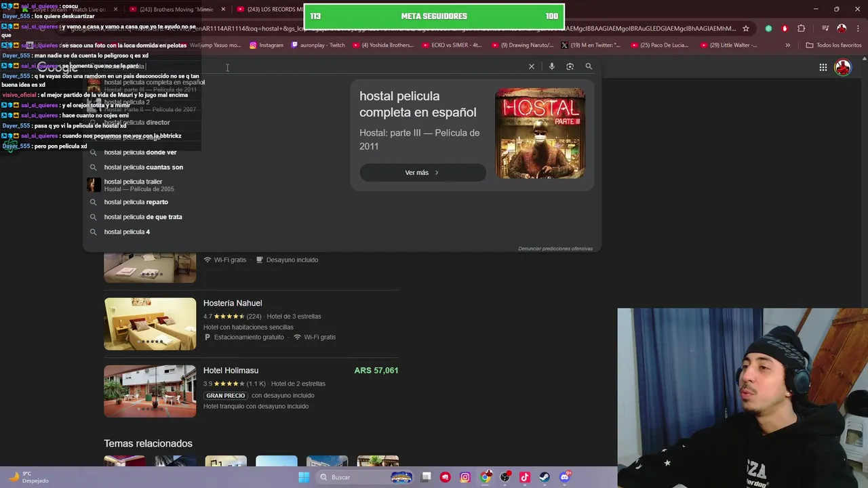Open TikTok from the taskbar
This screenshot has height=488, width=868.
(x=525, y=477)
